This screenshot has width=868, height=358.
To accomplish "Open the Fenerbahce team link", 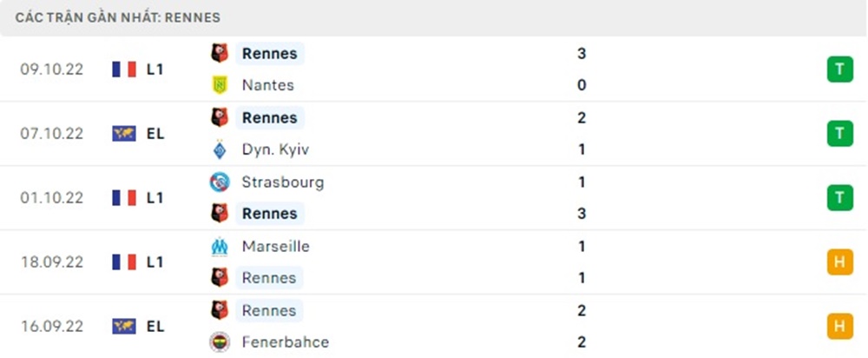I will pyautogui.click(x=286, y=342).
